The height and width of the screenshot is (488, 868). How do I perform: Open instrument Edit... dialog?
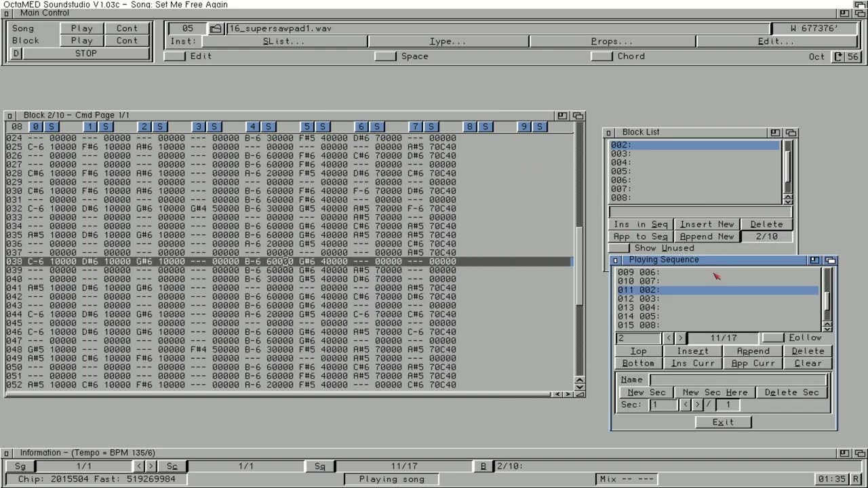point(777,41)
